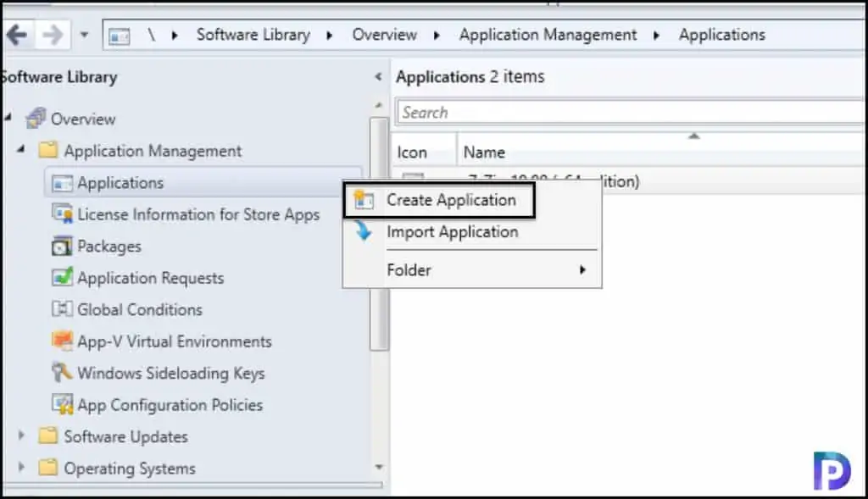Expand the Operating Systems folder
868x499 pixels.
click(21, 467)
